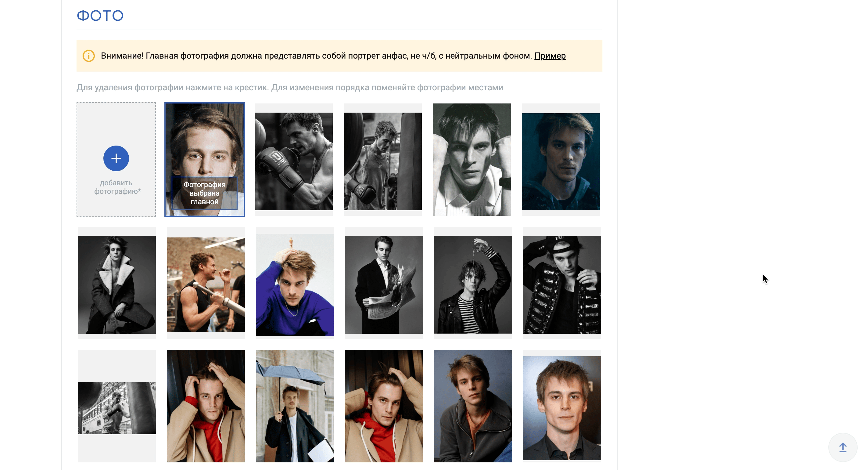Select photo of boxer in tank top by punching bag

tap(383, 161)
